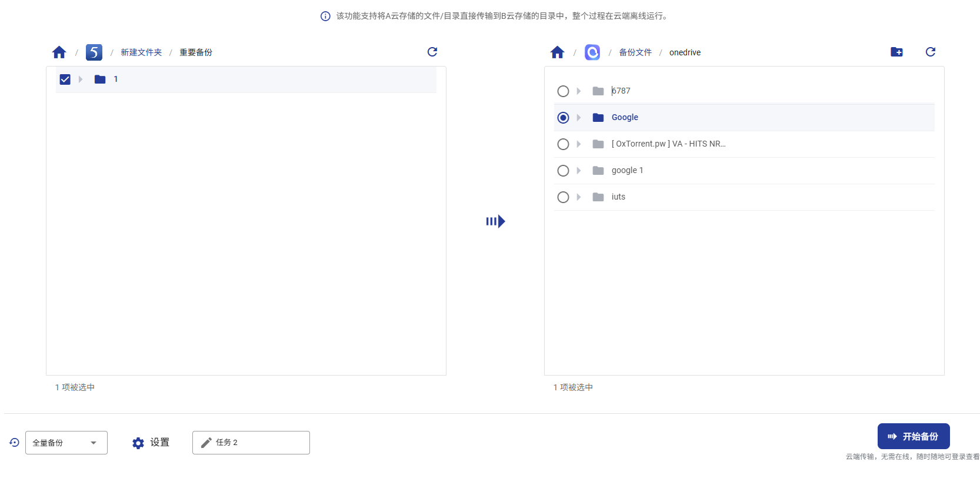Go to home in the source panel
The width and height of the screenshot is (980, 478).
click(x=59, y=52)
